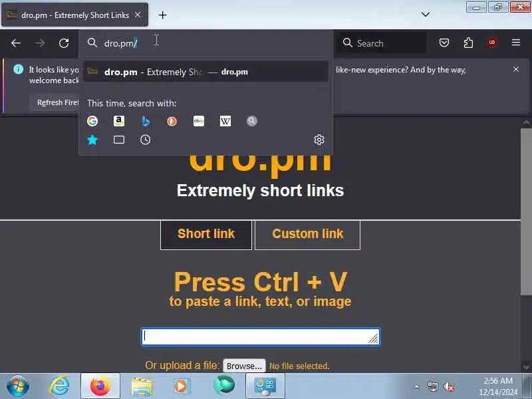This screenshot has height=399, width=532.
Task: Open the Firefox hamburger menu
Action: pyautogui.click(x=516, y=43)
